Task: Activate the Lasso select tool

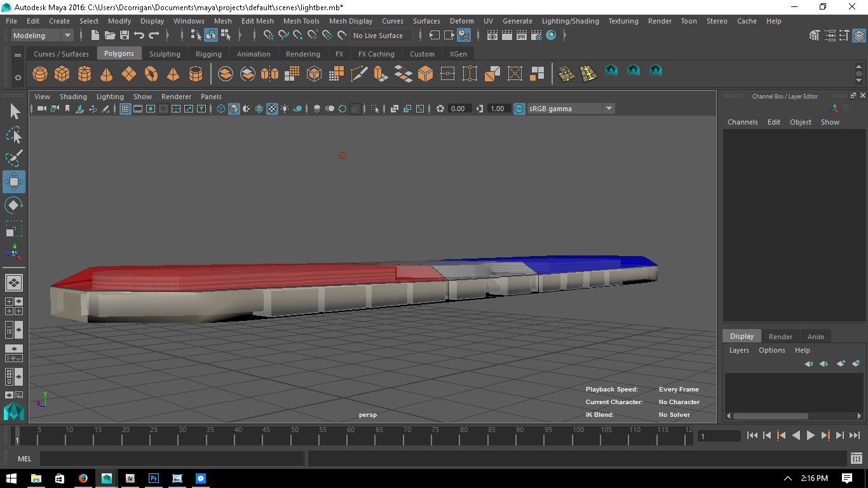Action: click(x=13, y=135)
